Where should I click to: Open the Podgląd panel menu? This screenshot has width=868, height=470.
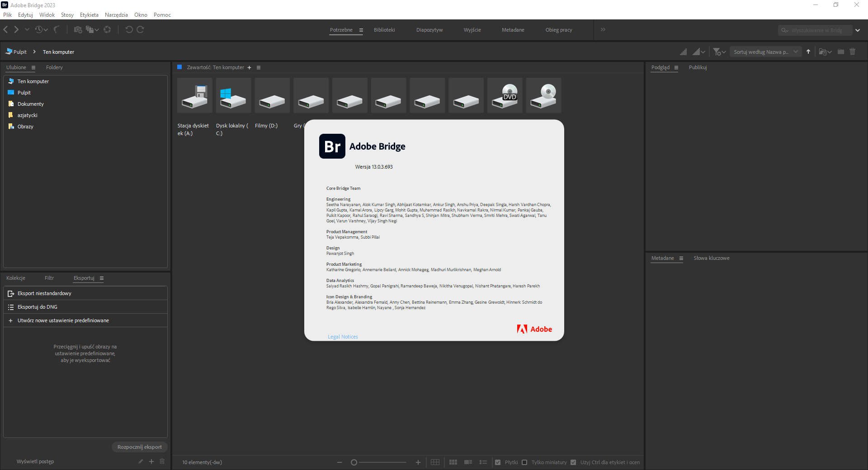[x=676, y=67]
